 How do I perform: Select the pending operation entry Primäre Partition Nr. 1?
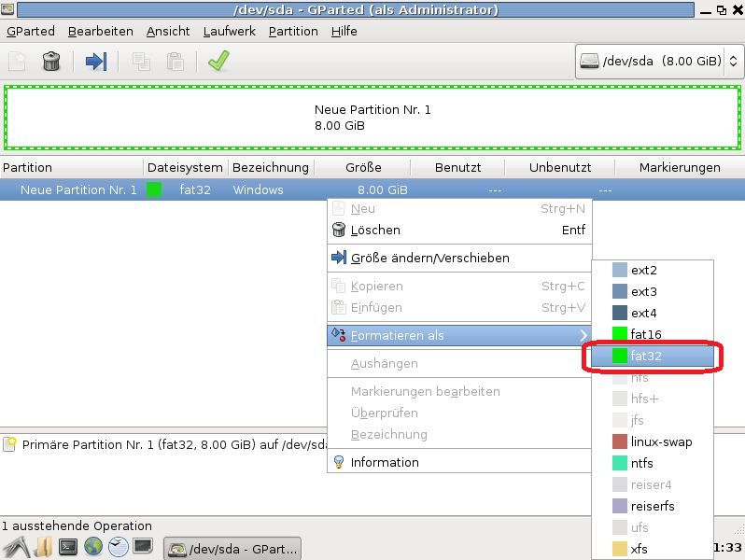[x=168, y=445]
